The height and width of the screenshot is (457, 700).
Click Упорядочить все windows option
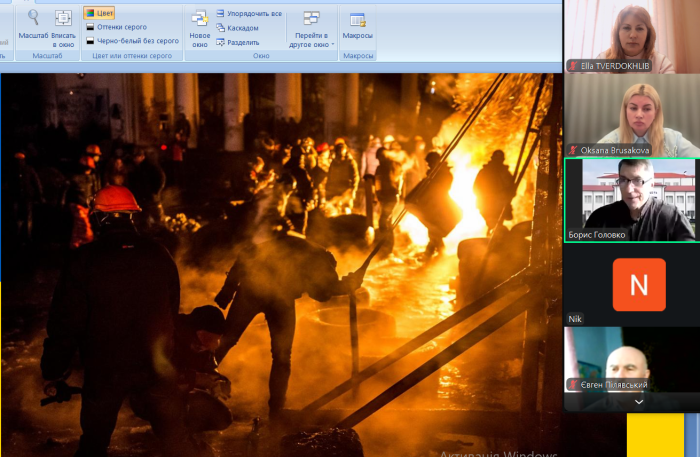[x=247, y=15]
